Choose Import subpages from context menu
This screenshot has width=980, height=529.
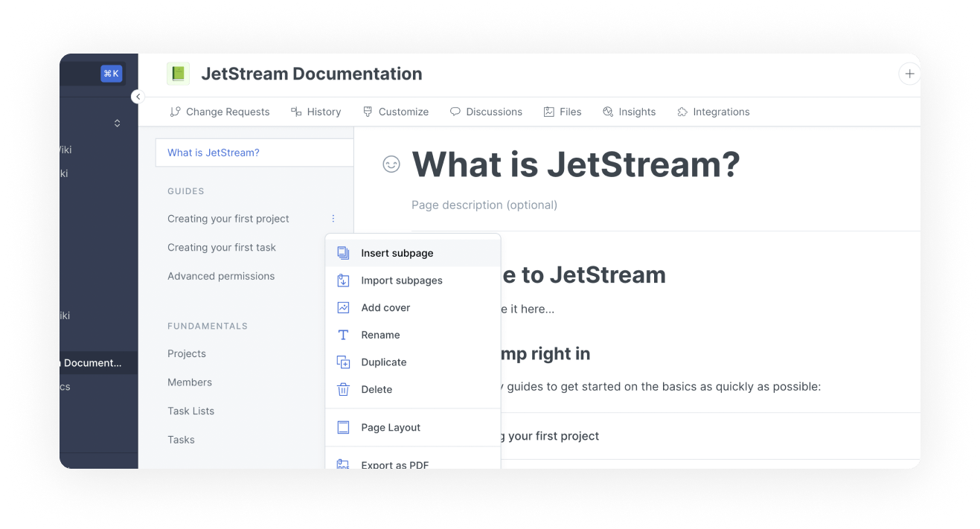[413, 280]
